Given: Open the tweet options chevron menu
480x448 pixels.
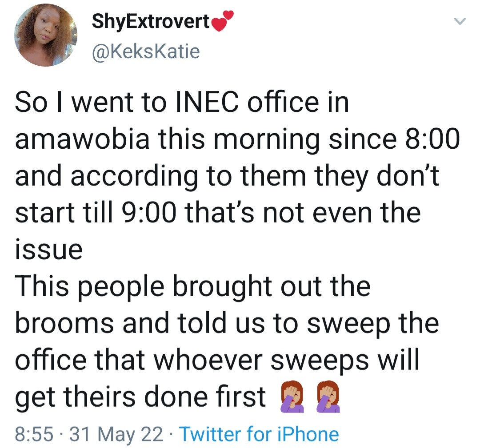Looking at the screenshot, I should pyautogui.click(x=461, y=21).
